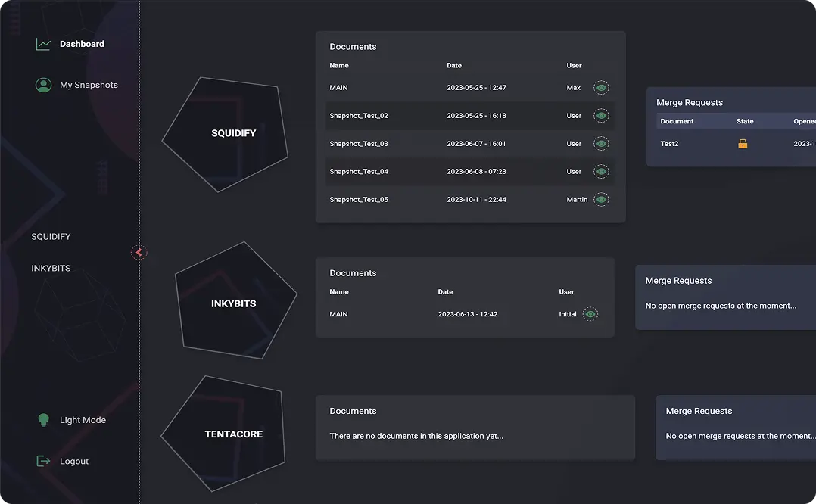
Task: Click the INKYBITS pentagon tile
Action: [234, 303]
